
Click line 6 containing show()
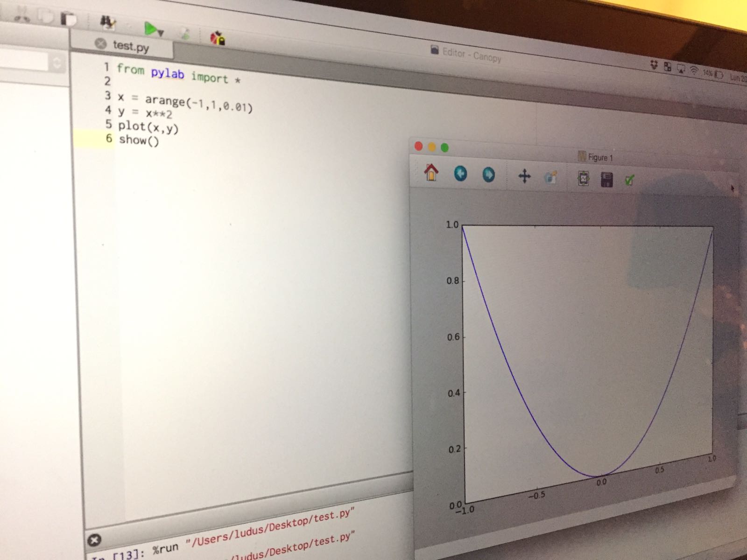click(x=139, y=140)
